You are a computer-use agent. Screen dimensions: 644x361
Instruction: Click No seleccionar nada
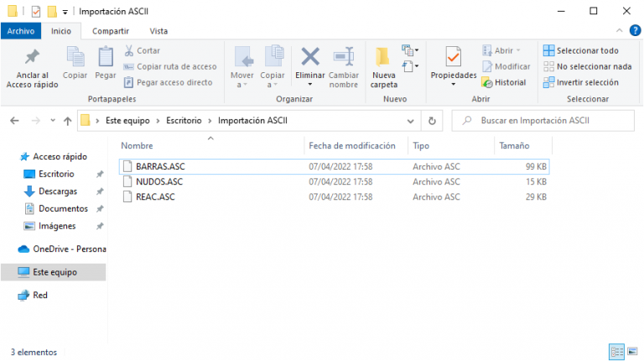pos(587,66)
